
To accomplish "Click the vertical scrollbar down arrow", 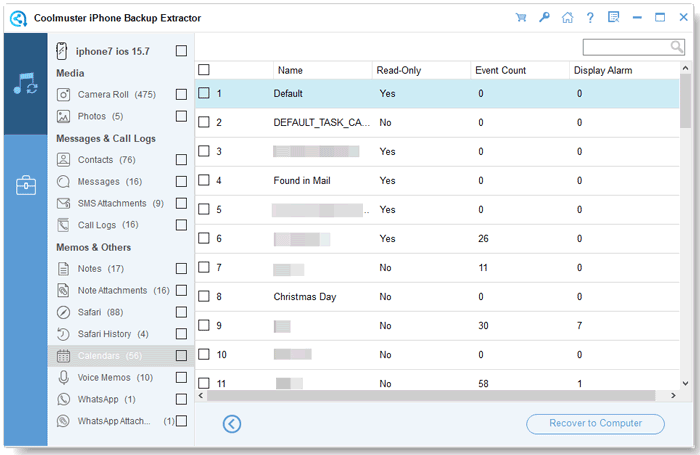I will pos(685,384).
